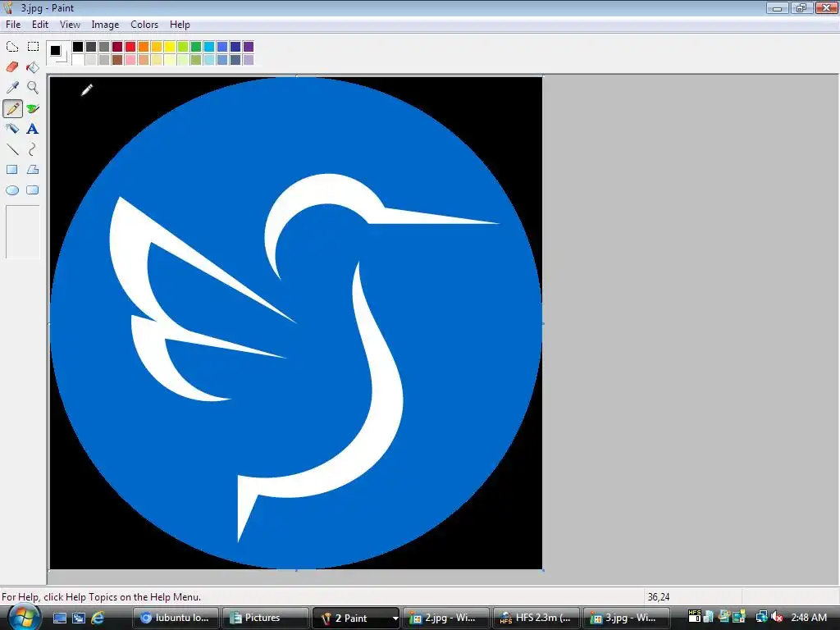The image size is (840, 630).
Task: Open the Colors menu
Action: coord(144,25)
